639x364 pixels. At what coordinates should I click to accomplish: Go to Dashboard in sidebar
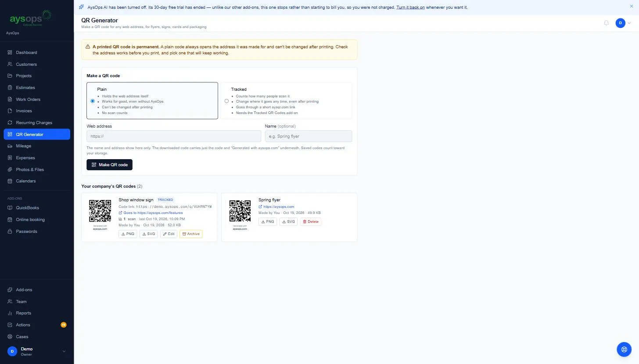37,53
